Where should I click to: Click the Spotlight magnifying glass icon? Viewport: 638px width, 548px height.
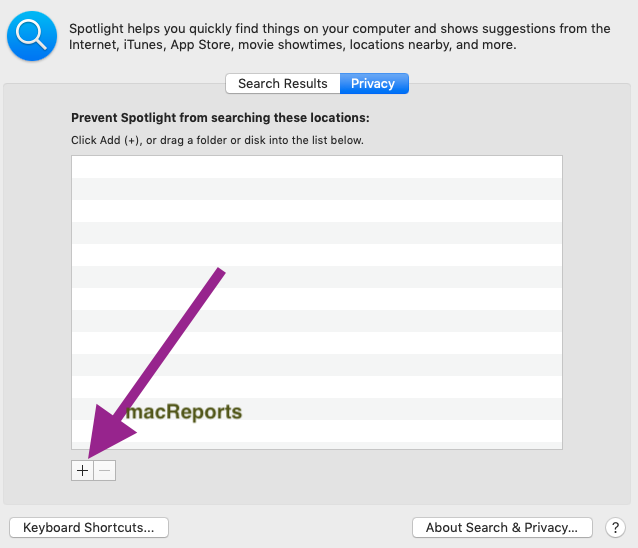click(x=32, y=36)
